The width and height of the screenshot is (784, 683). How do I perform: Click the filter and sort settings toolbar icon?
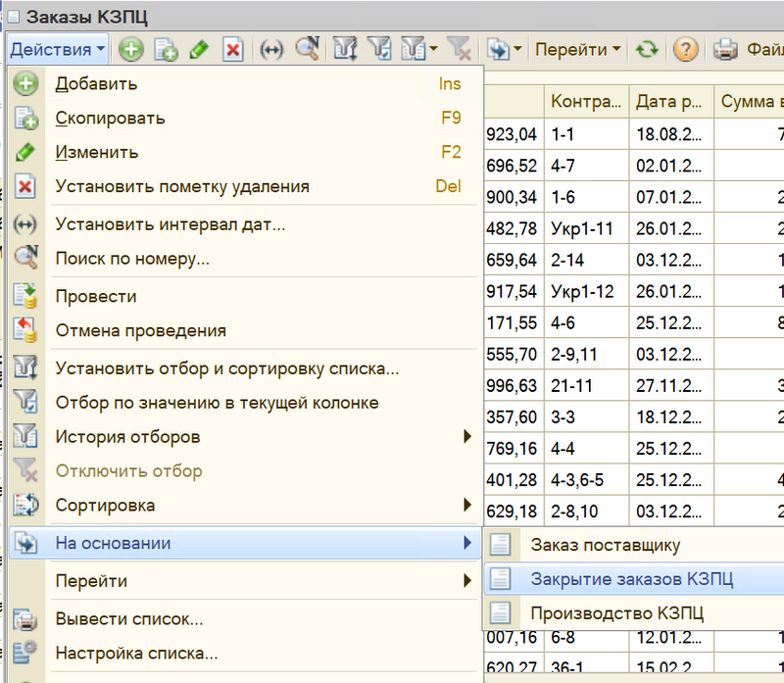point(345,49)
